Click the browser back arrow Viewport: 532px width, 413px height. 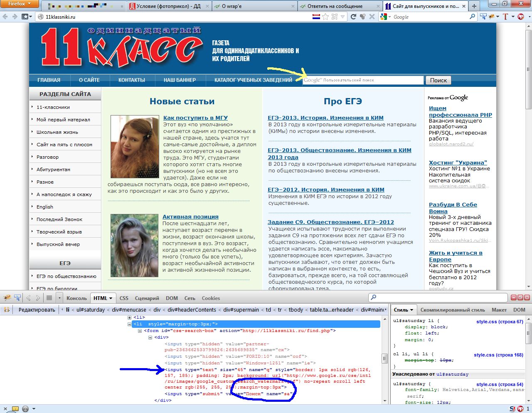(x=5, y=17)
